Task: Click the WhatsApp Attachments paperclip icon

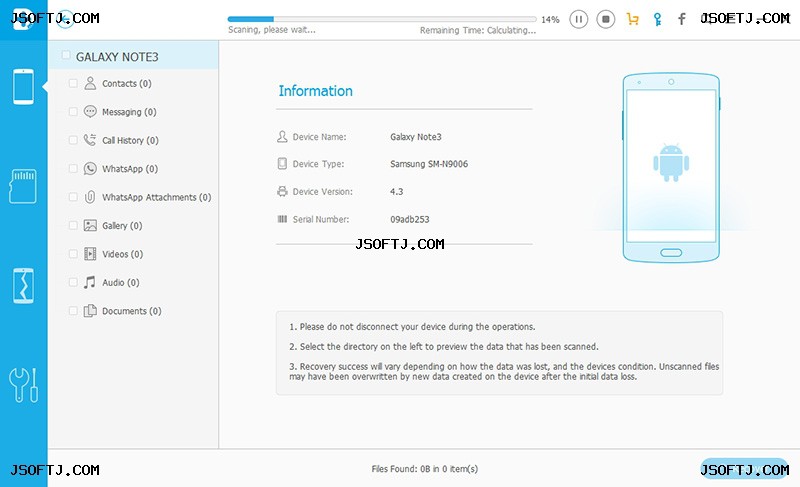Action: coord(90,197)
